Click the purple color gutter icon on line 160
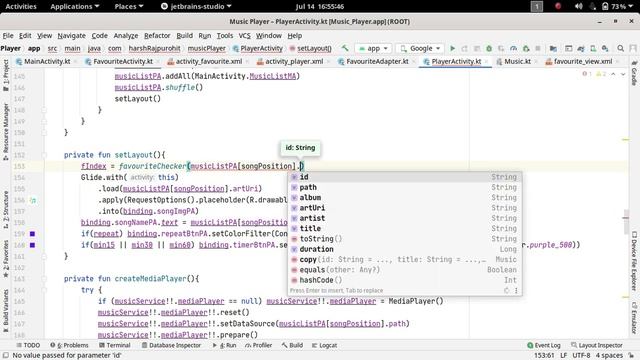This screenshot has height=360, width=640. tap(33, 245)
